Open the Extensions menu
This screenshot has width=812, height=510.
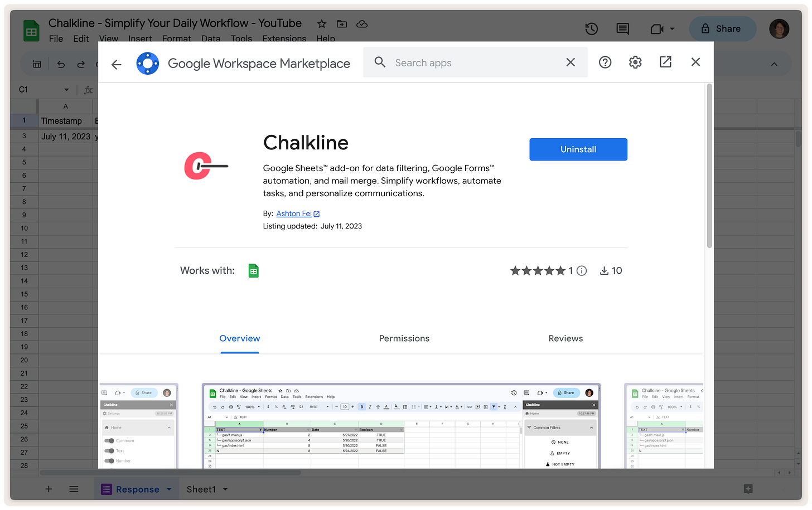(284, 38)
